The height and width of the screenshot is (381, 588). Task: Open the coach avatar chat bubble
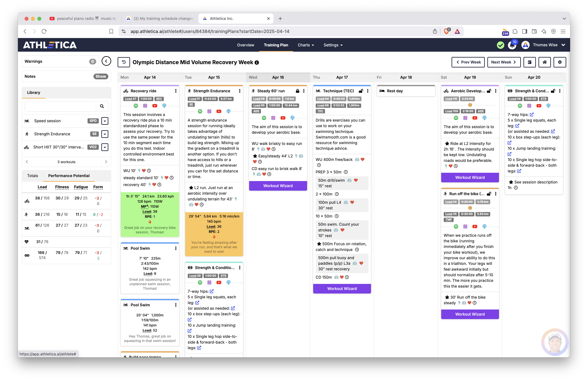[x=555, y=342]
